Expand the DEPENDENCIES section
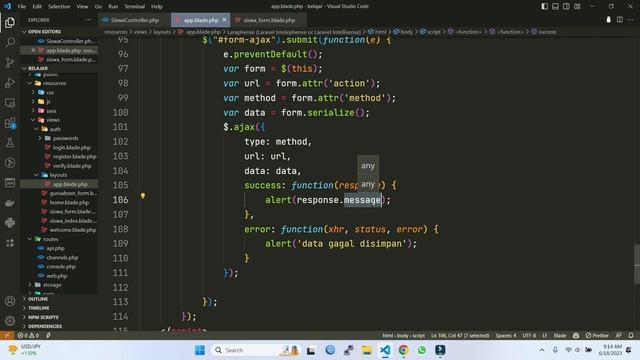The height and width of the screenshot is (360, 640). coord(59,326)
